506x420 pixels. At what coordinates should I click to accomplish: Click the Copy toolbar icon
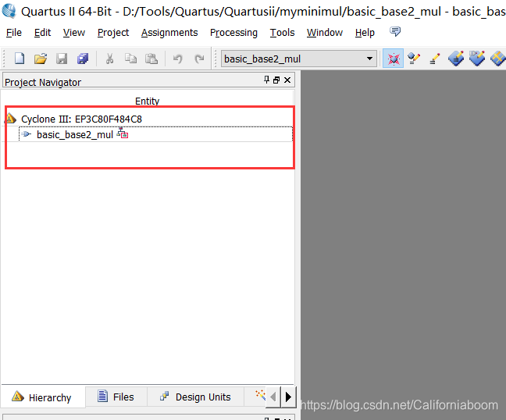130,59
